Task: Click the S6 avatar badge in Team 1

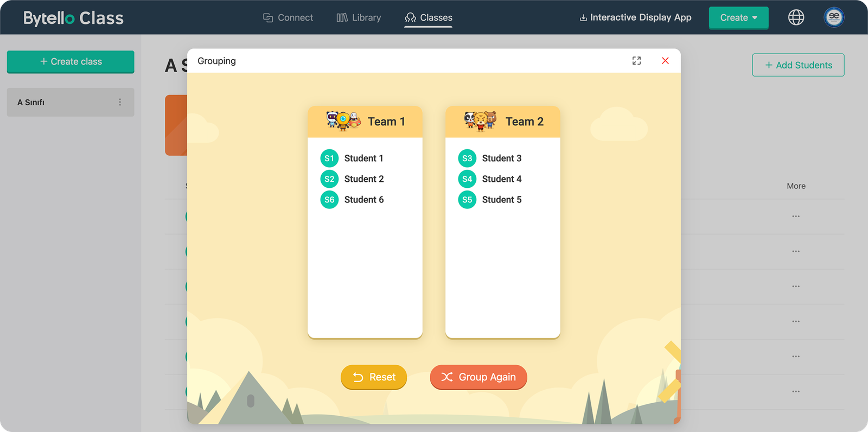Action: pos(329,200)
